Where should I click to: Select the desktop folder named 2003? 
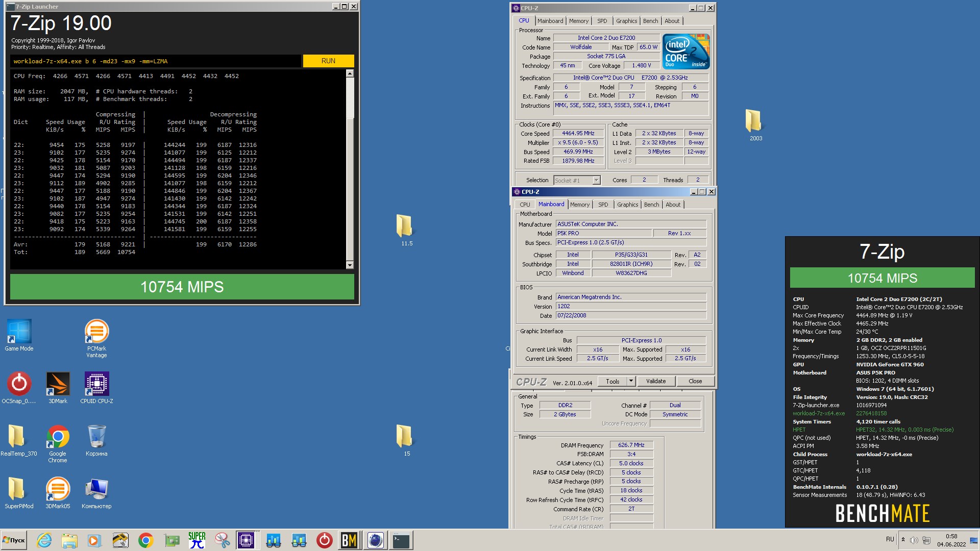coord(755,125)
